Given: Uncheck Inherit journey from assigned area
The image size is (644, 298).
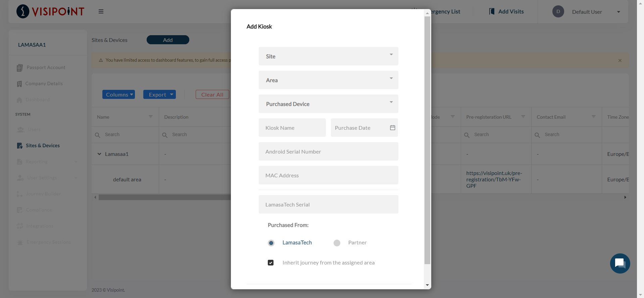Looking at the screenshot, I should point(270,263).
